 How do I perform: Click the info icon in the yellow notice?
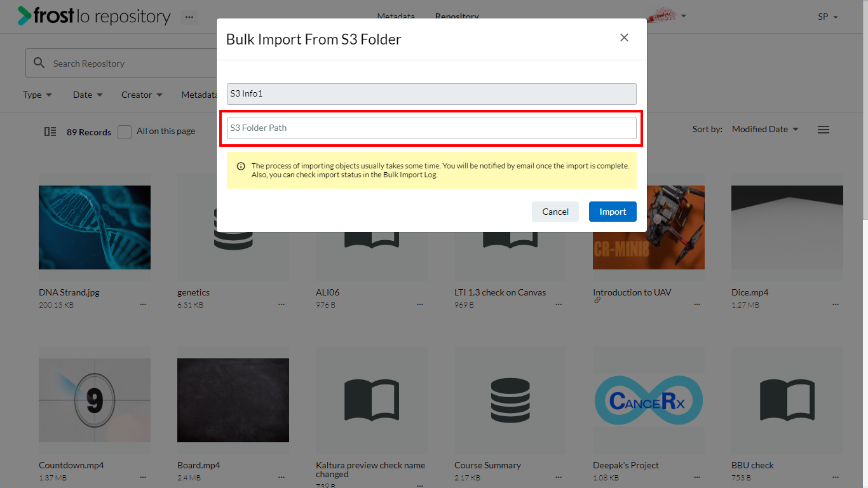[x=241, y=166]
